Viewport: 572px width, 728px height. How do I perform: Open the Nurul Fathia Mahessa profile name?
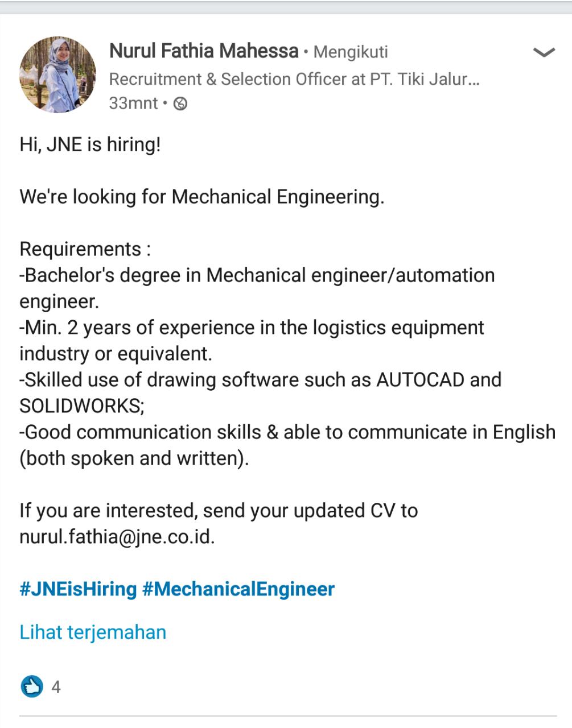(203, 51)
